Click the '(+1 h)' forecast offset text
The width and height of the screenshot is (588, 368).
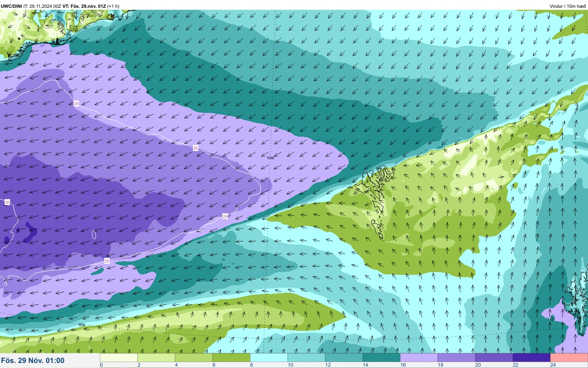point(113,6)
